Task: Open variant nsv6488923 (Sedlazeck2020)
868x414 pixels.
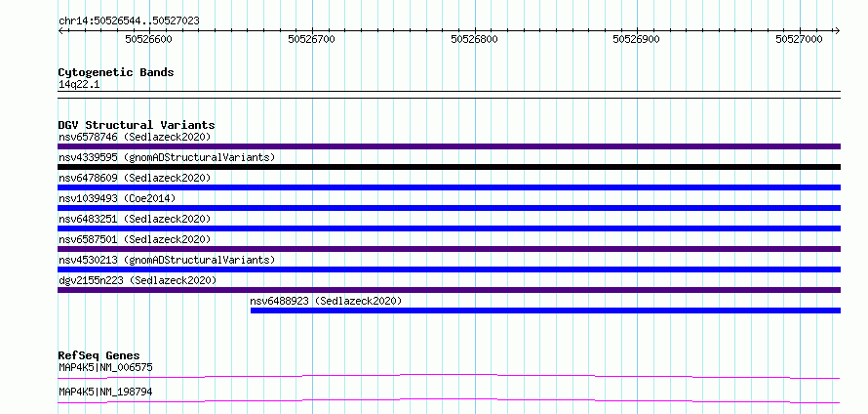Action: [x=326, y=301]
